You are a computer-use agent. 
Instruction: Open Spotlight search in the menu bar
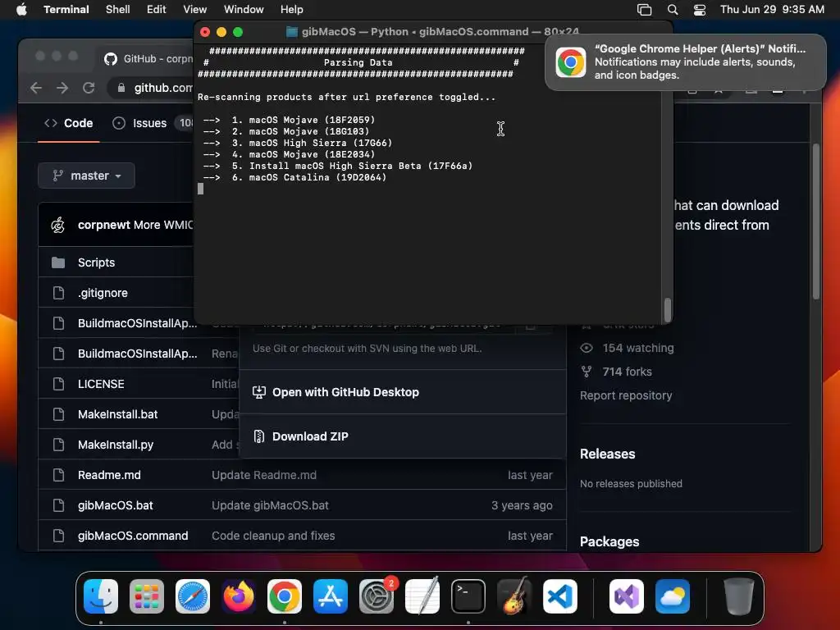click(x=673, y=9)
